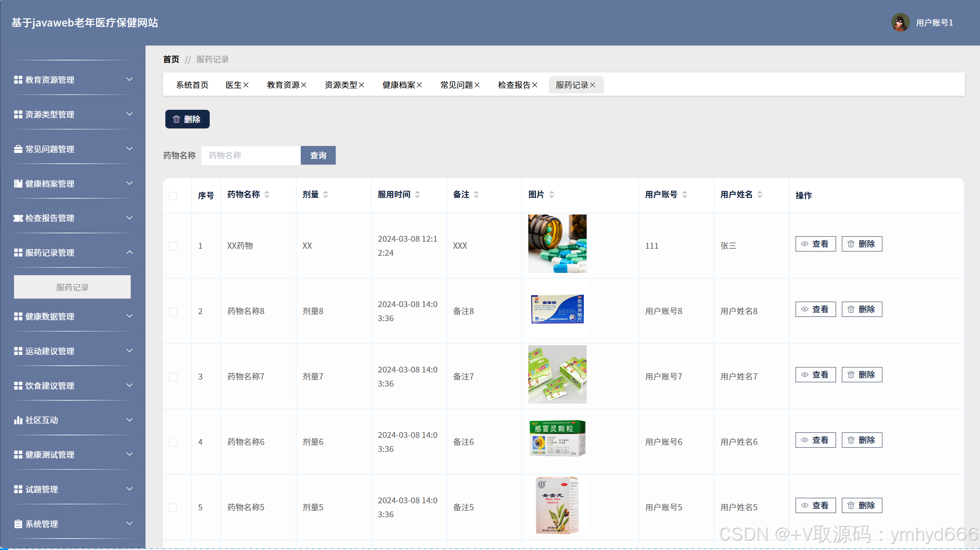The height and width of the screenshot is (550, 980).
Task: Click sort arrows on 药物名称 column
Action: click(267, 195)
